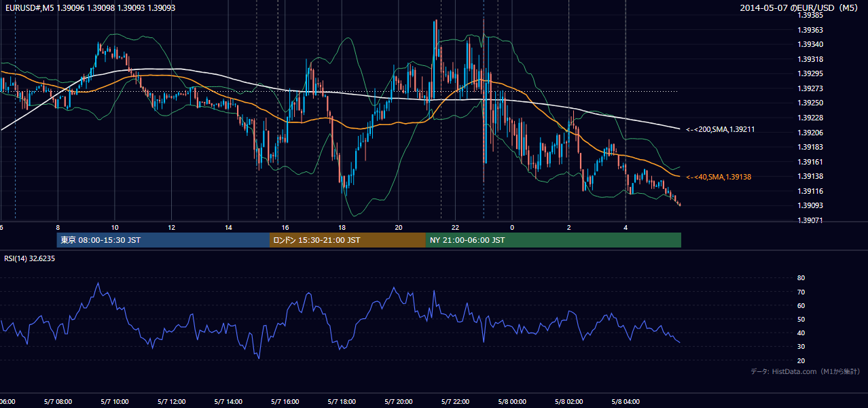The height and width of the screenshot is (408, 868).
Task: Click the 5/8 04:00 time label
Action: (626, 402)
